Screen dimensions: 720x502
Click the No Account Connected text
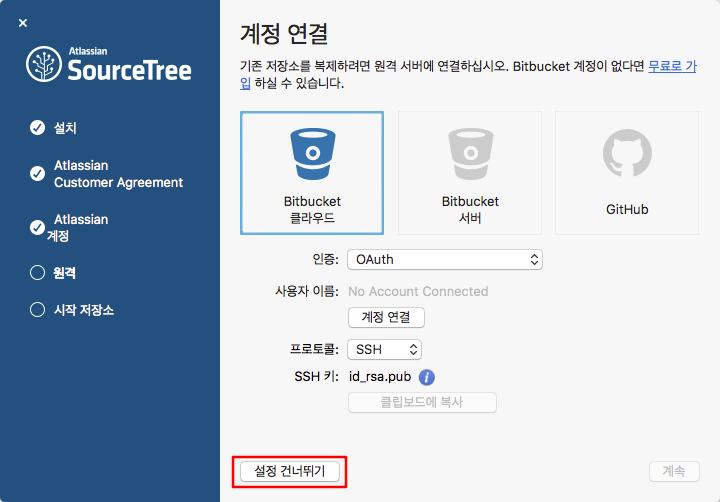pyautogui.click(x=418, y=291)
